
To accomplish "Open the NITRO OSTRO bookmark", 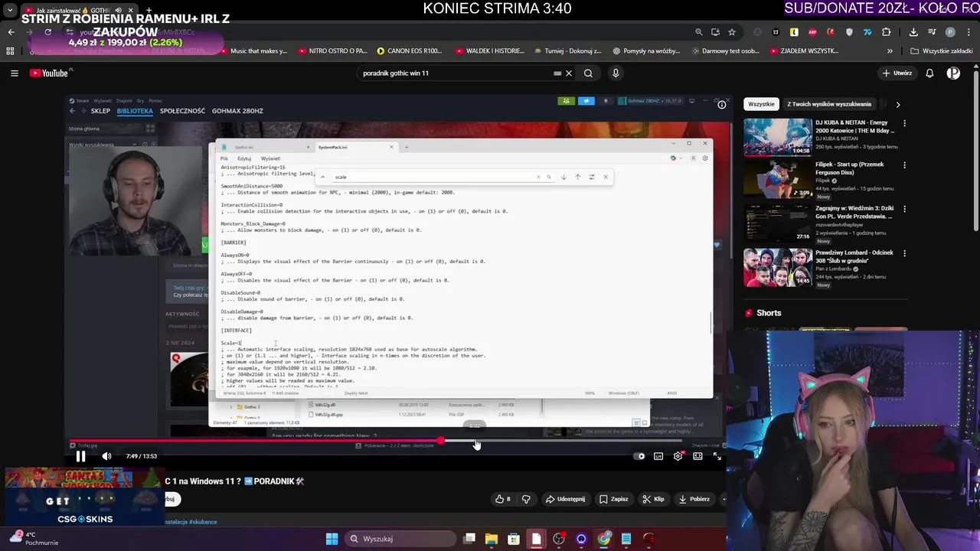I will (332, 51).
